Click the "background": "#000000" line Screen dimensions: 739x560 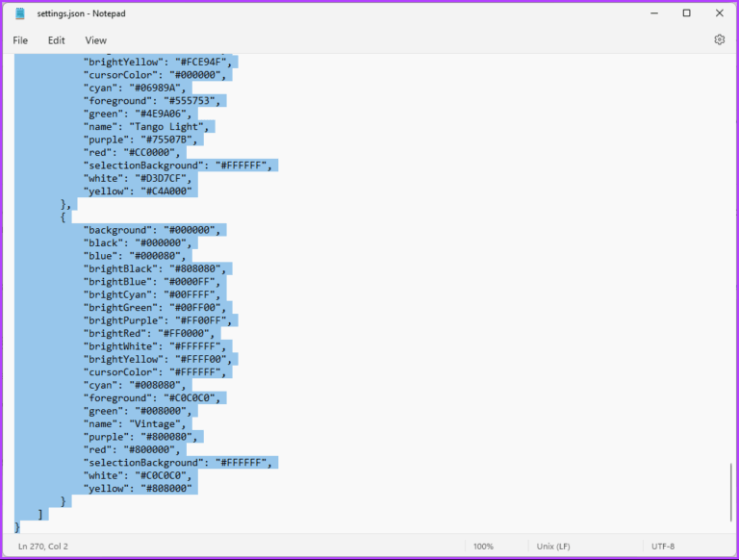click(x=152, y=230)
